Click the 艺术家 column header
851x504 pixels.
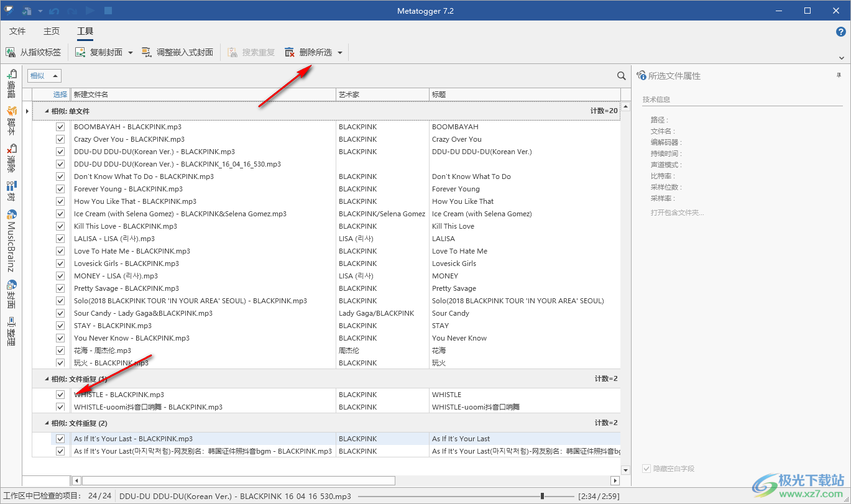tap(382, 94)
